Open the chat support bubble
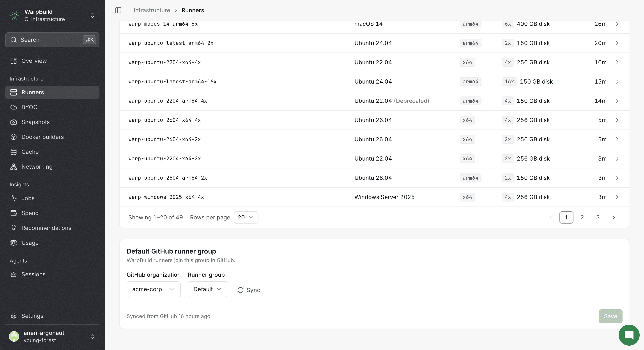Image resolution: width=644 pixels, height=350 pixels. click(629, 335)
